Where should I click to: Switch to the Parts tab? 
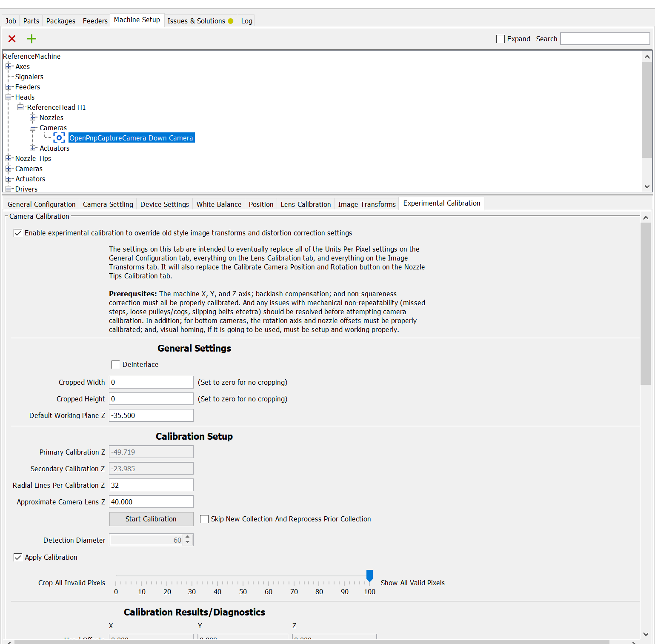click(x=31, y=20)
